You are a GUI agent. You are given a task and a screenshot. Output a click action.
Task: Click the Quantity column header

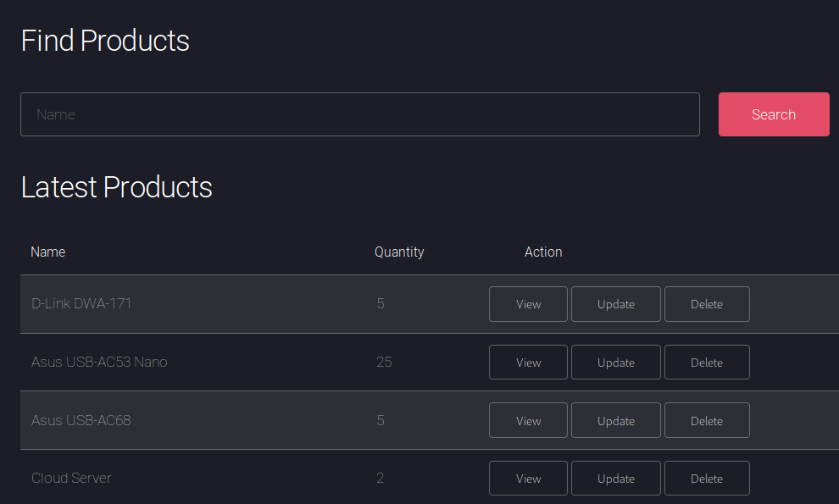[399, 252]
